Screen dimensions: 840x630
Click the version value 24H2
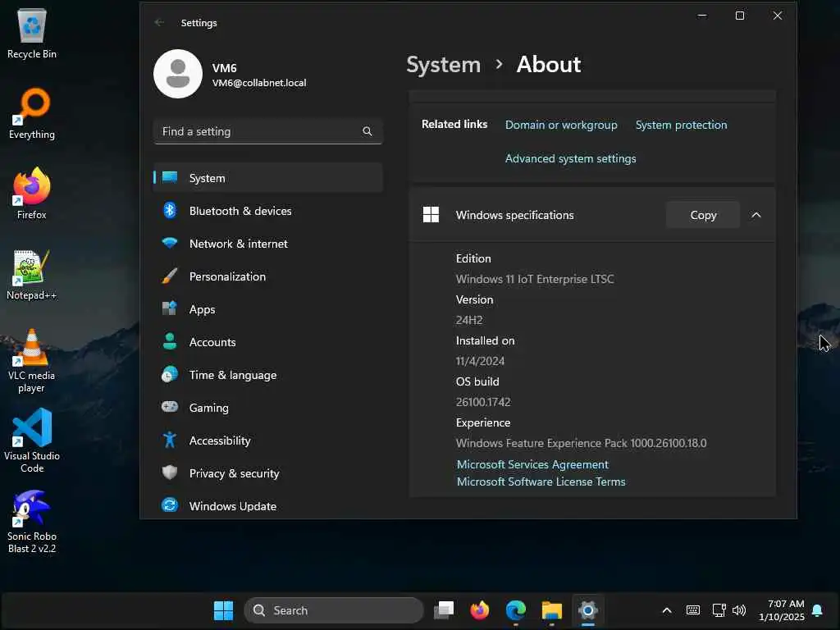tap(469, 320)
